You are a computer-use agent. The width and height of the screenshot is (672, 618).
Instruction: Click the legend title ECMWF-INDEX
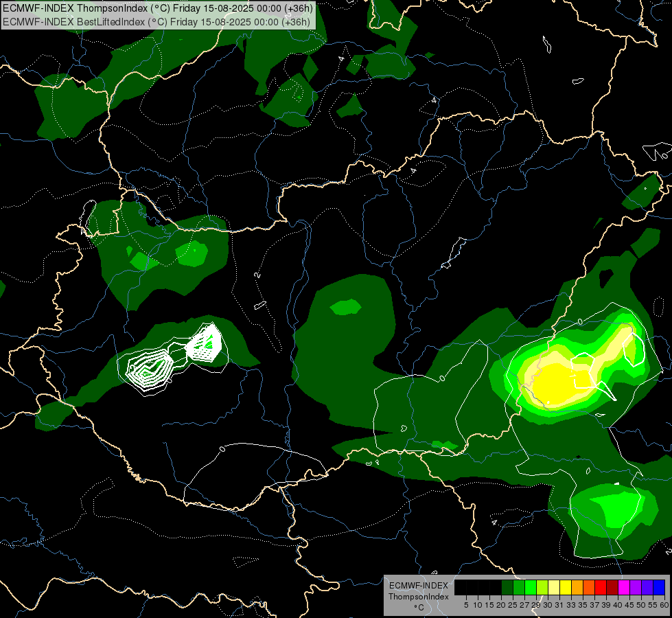point(419,586)
